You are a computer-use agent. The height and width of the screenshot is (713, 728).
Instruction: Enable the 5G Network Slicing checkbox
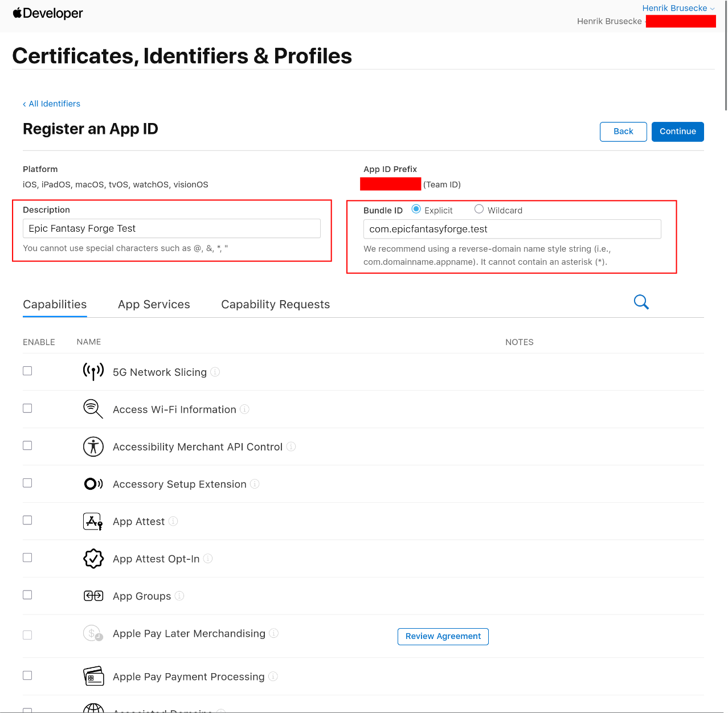coord(27,371)
